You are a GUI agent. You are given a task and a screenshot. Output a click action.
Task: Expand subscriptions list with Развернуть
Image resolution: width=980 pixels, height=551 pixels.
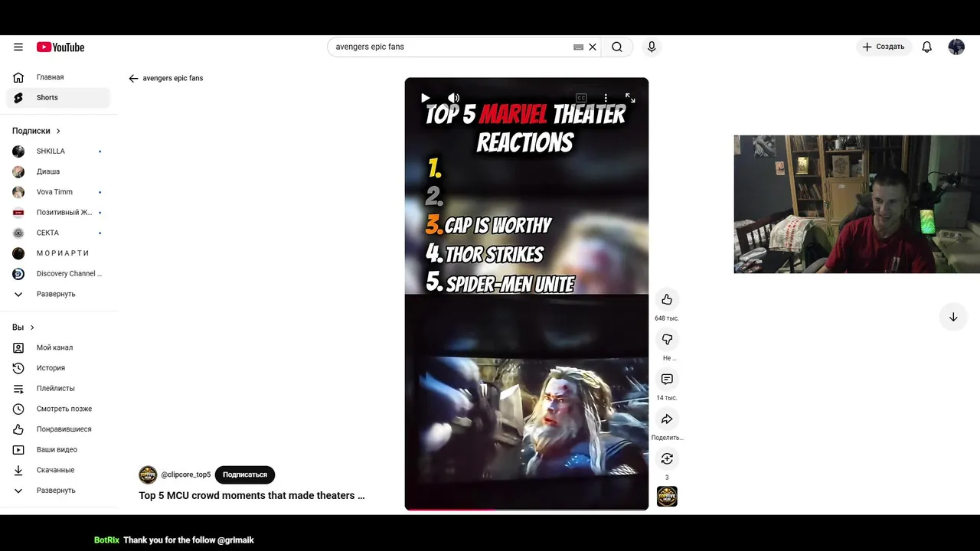tap(58, 294)
